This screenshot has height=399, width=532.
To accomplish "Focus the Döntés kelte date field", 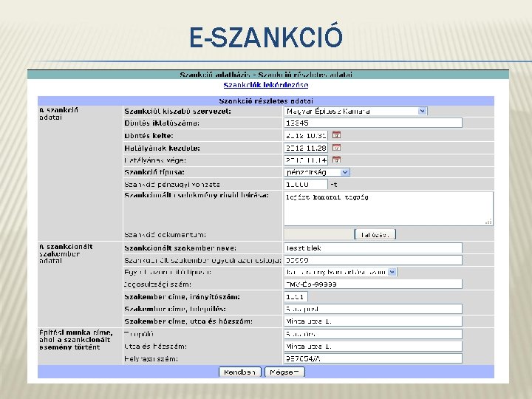I will point(306,135).
